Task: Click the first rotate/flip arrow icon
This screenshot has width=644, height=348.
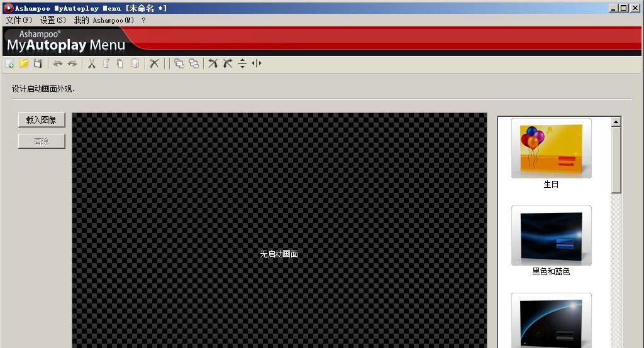Action: (x=213, y=63)
